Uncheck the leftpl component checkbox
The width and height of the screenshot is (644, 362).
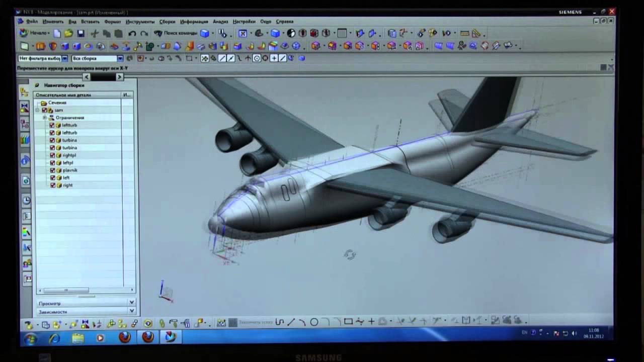point(52,163)
